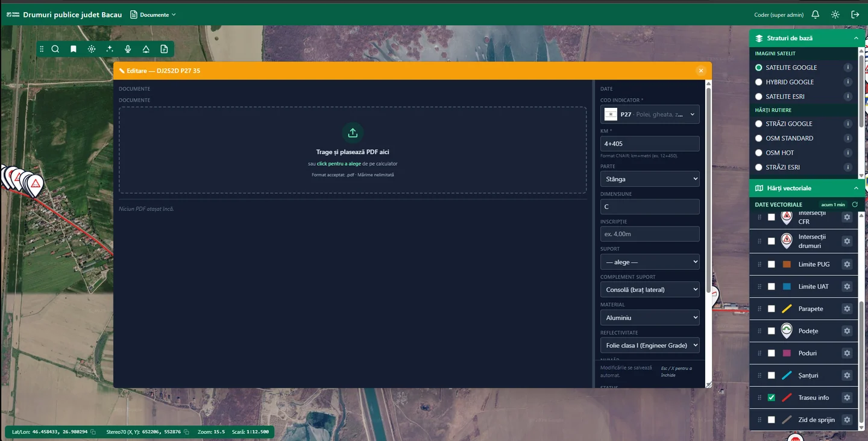This screenshot has height=441, width=868.
Task: Show info for HYBRID GOOGLE basemap
Action: (x=848, y=82)
